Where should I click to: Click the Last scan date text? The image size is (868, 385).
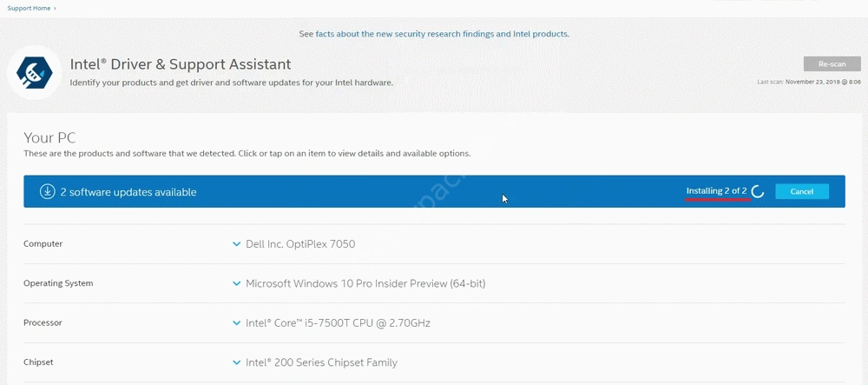coord(809,82)
